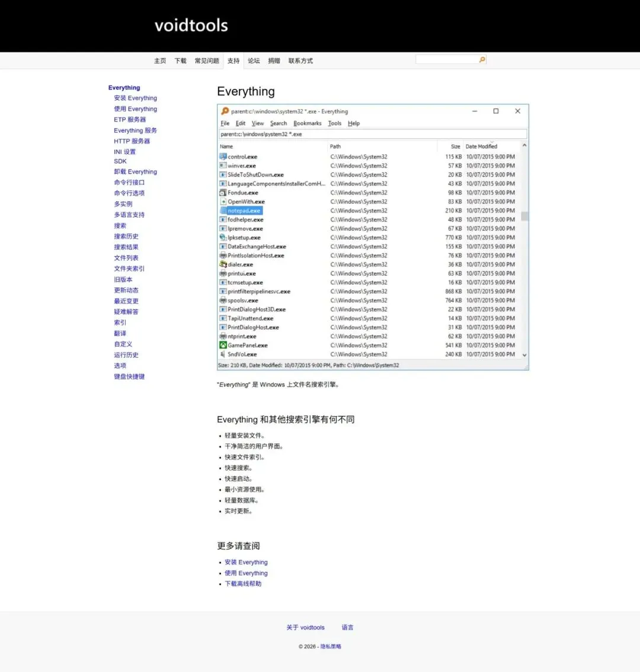Viewport: 640px width, 672px height.
Task: Open the INI 设置 sidebar link
Action: click(125, 152)
